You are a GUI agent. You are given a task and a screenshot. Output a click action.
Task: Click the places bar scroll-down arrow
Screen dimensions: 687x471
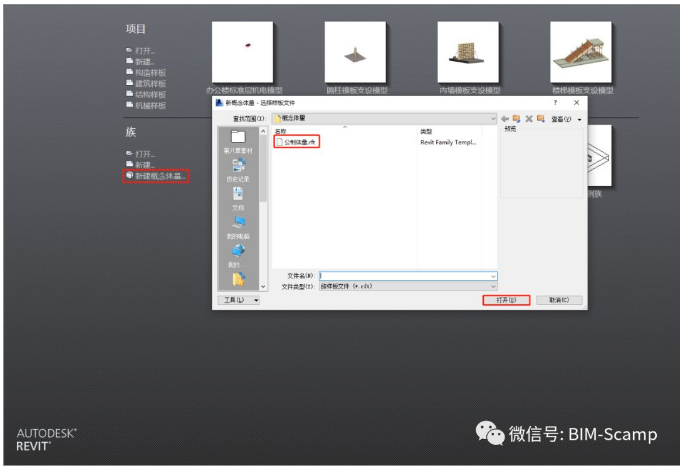pyautogui.click(x=263, y=287)
